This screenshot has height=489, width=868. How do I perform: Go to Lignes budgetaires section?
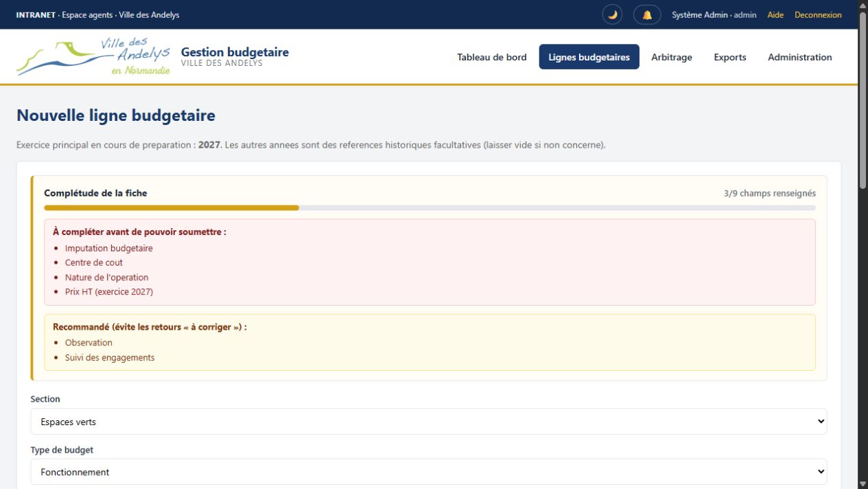pos(589,57)
